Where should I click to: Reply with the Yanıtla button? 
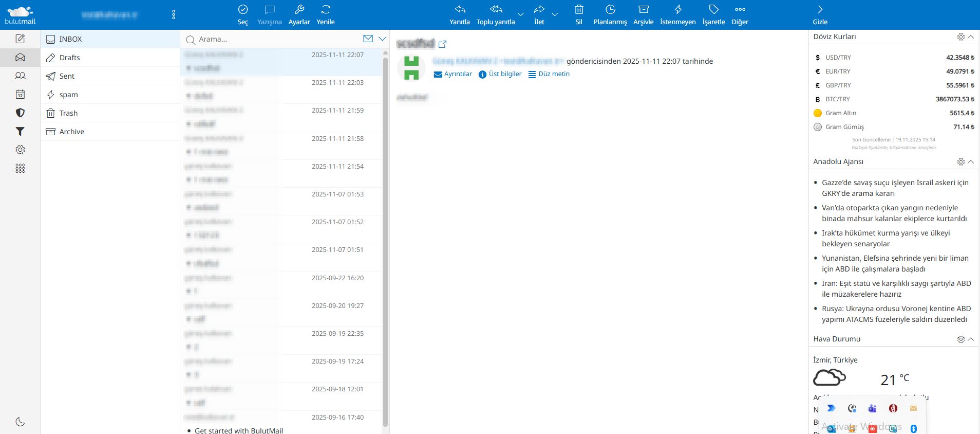[x=460, y=15]
